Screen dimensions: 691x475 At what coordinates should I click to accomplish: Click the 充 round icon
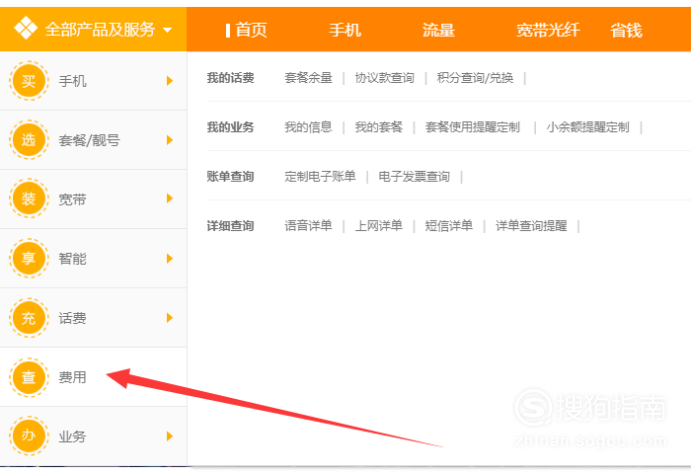click(29, 318)
